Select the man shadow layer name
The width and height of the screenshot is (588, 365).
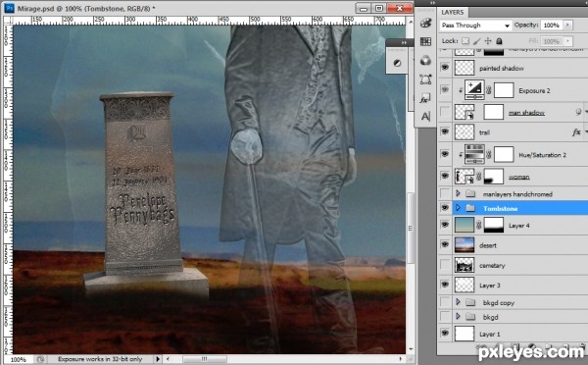click(x=526, y=112)
